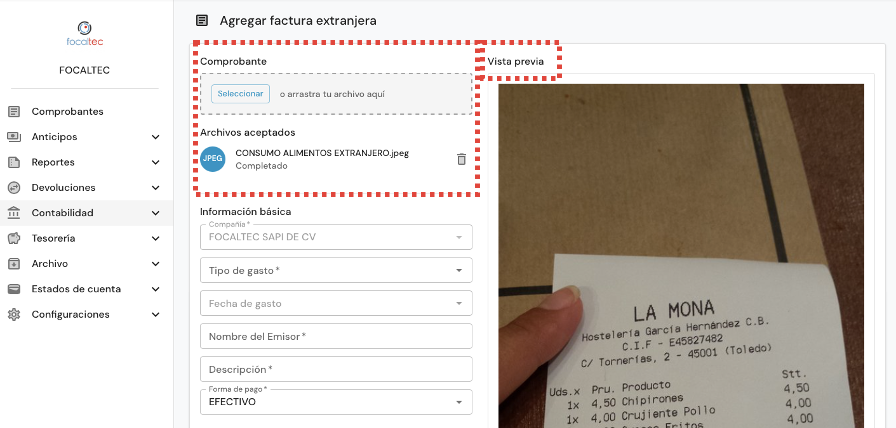Viewport: 896px width, 428px height.
Task: Click the Devoluciones swap icon
Action: pyautogui.click(x=14, y=187)
